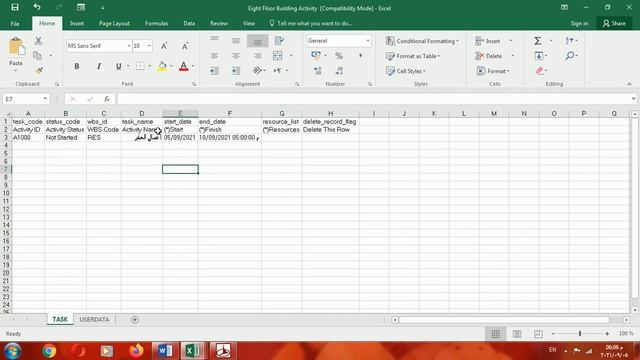
Task: Click the Borders icon
Action: click(140, 66)
